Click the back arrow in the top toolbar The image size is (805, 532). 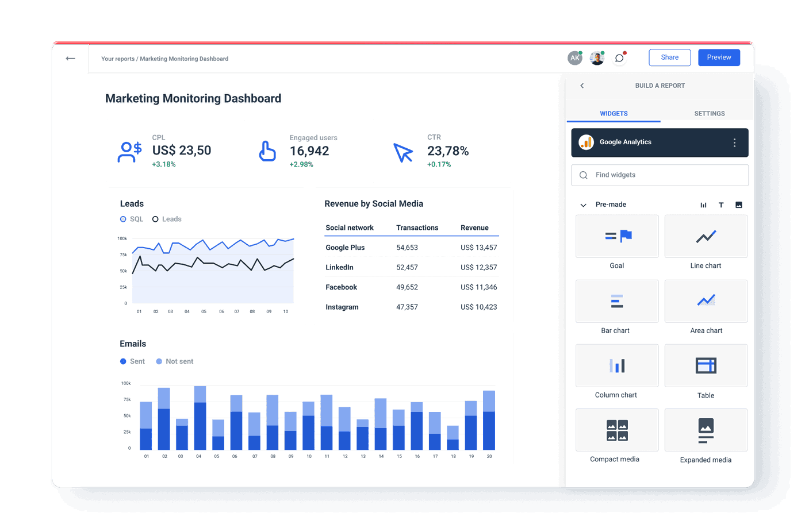click(x=70, y=58)
